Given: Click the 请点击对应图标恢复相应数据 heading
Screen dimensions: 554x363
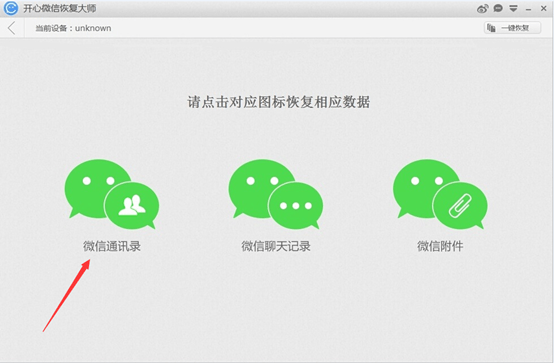Looking at the screenshot, I should pyautogui.click(x=278, y=102).
